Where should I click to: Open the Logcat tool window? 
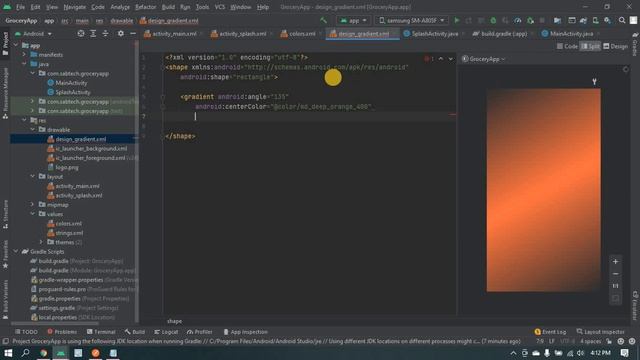pyautogui.click(x=166, y=332)
